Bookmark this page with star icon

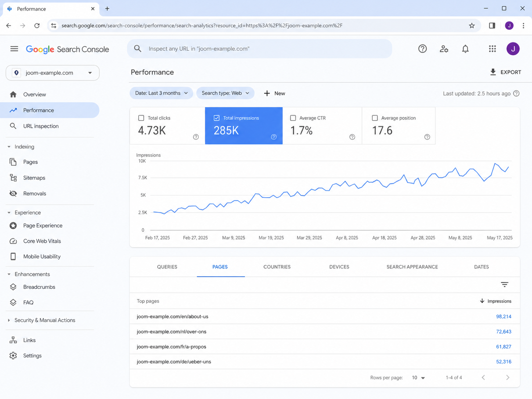click(x=472, y=26)
